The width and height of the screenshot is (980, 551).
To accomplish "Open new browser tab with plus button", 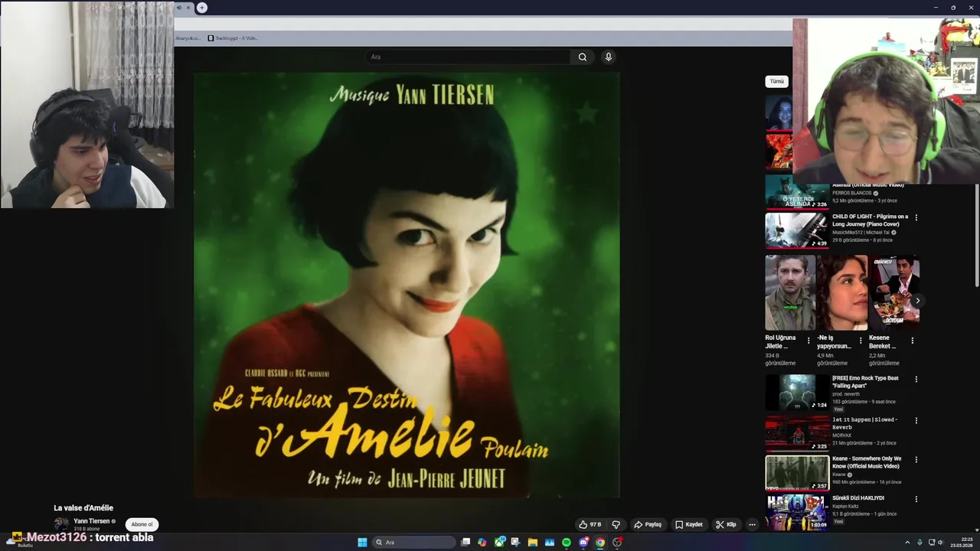I will (202, 8).
